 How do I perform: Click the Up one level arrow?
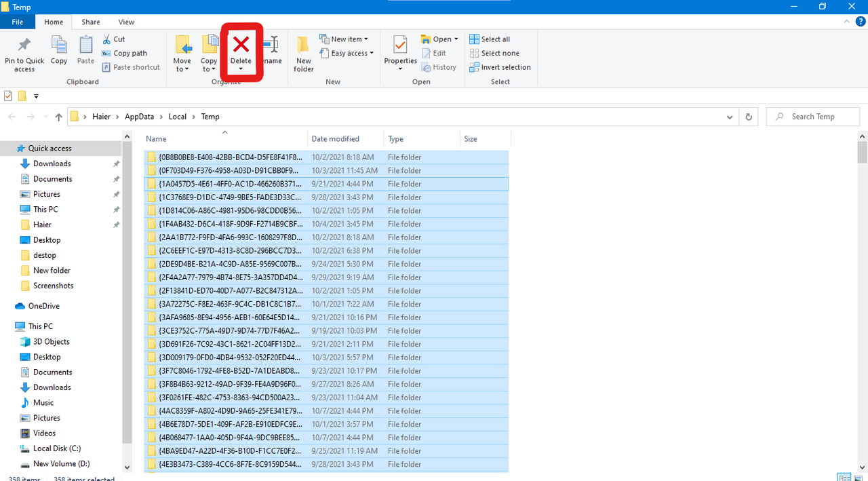click(x=59, y=117)
